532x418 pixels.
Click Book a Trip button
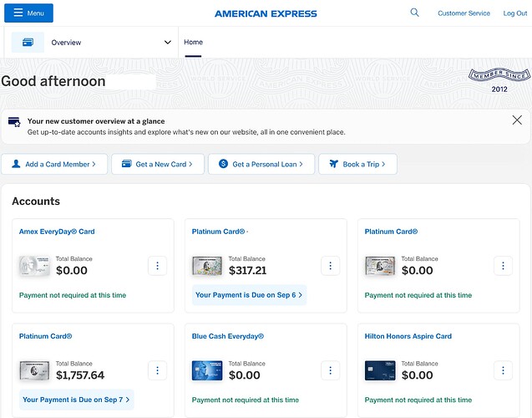(x=357, y=165)
